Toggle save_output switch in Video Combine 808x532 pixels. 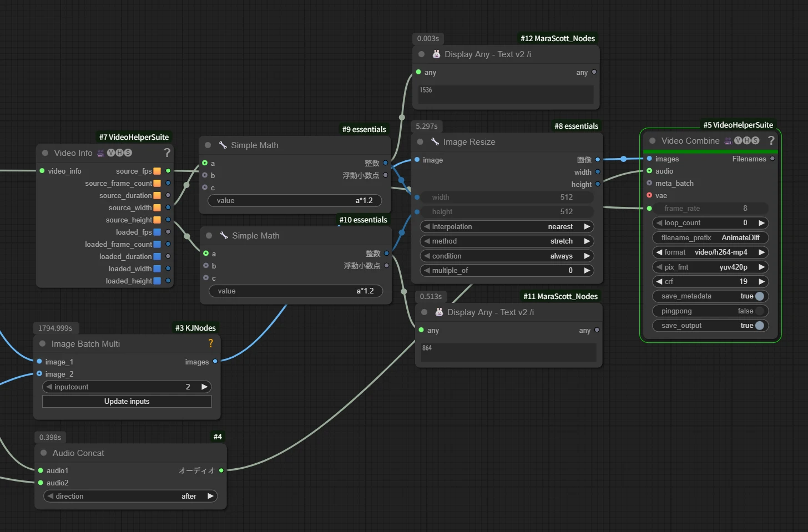click(759, 326)
